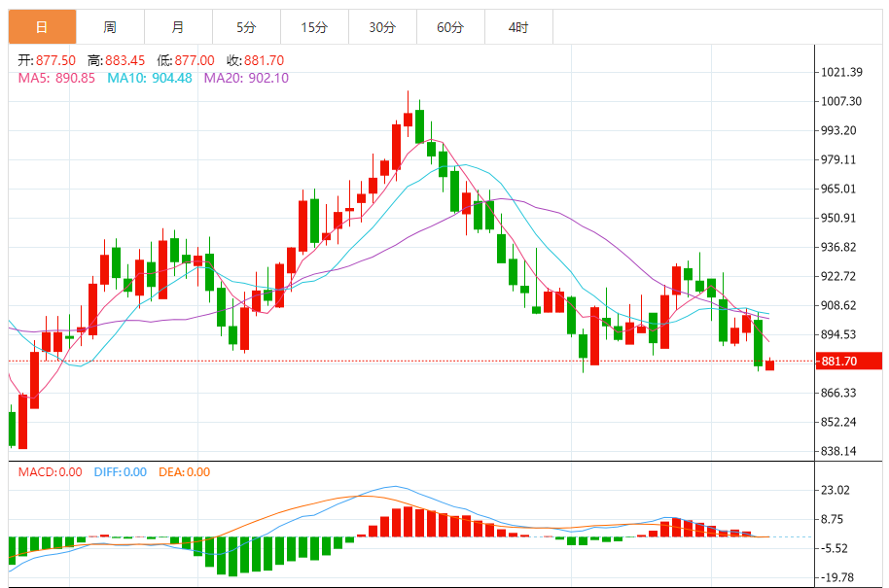Click the close price 收:881.70 in header

point(255,60)
